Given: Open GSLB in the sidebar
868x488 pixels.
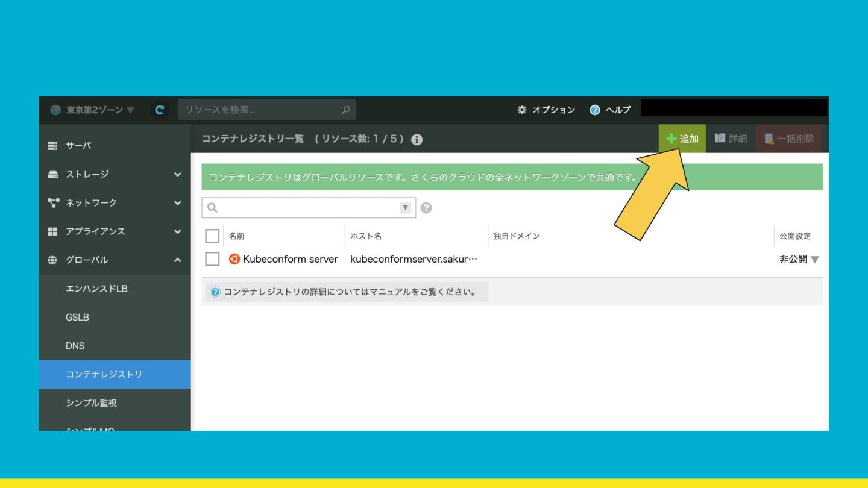Looking at the screenshot, I should coord(115,317).
